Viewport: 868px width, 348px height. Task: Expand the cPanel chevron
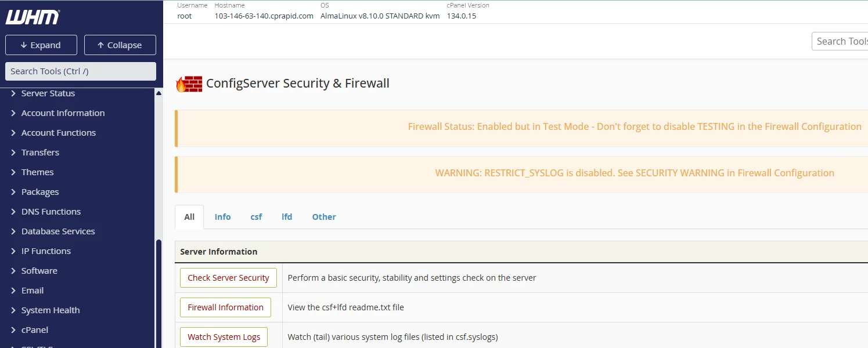[13, 330]
